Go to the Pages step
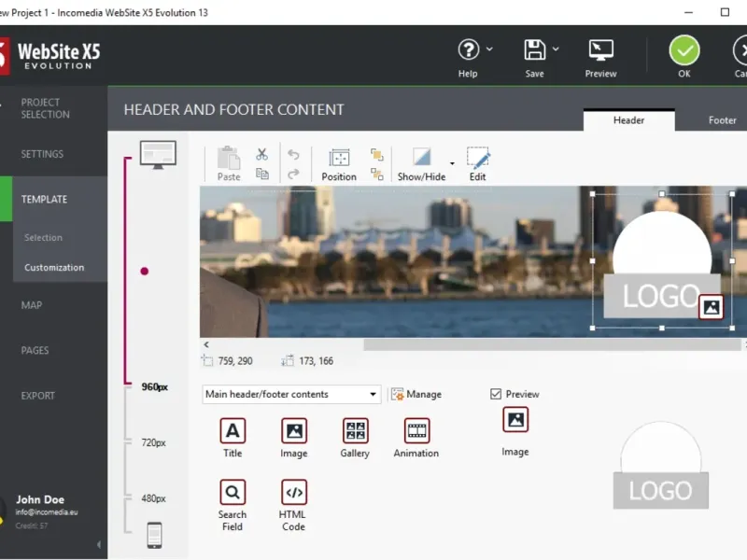The image size is (747, 560). (x=35, y=350)
